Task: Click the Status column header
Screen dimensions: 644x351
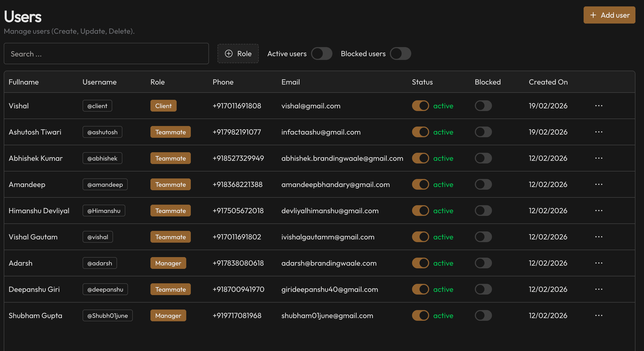Action: click(x=422, y=82)
